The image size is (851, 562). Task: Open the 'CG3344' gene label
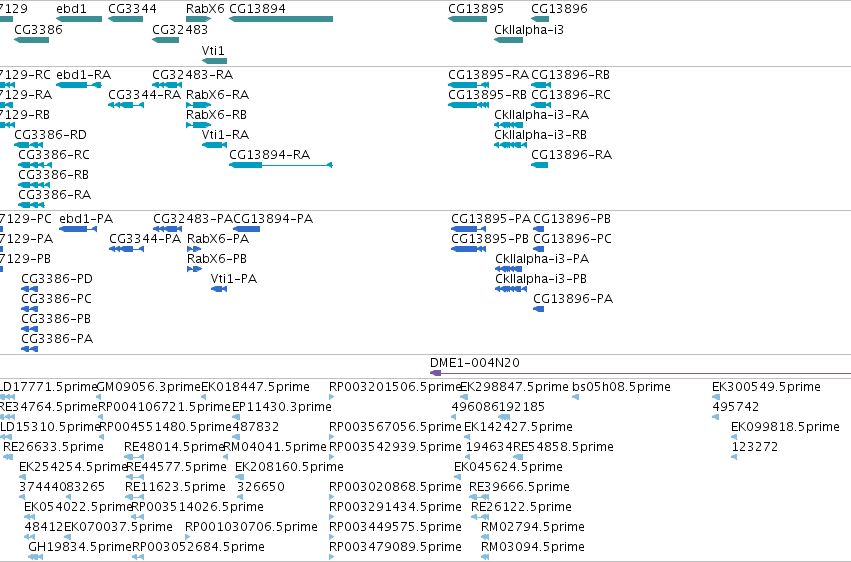point(132,9)
